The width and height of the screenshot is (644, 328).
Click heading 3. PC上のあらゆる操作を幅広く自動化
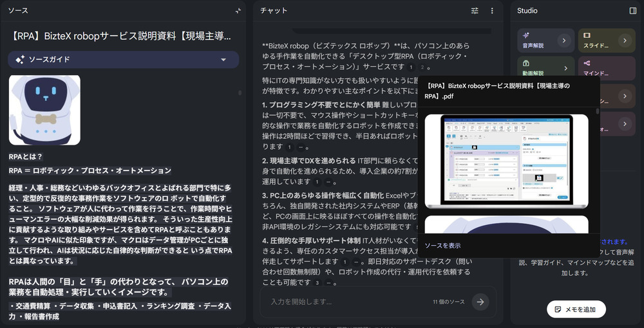pos(323,195)
